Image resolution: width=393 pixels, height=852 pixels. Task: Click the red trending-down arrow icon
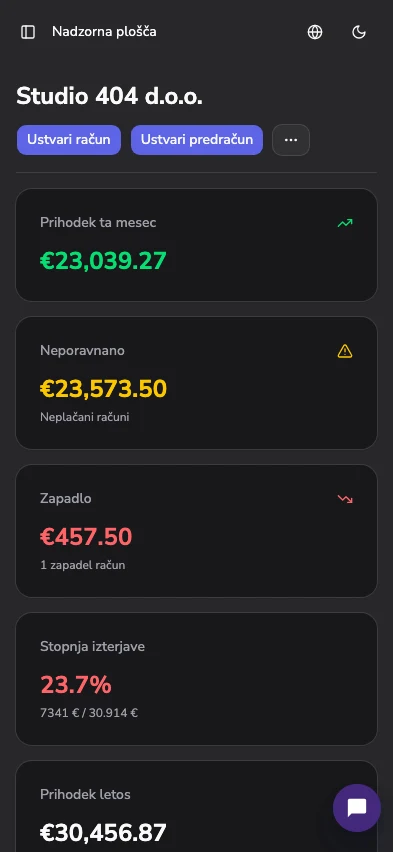click(x=345, y=499)
